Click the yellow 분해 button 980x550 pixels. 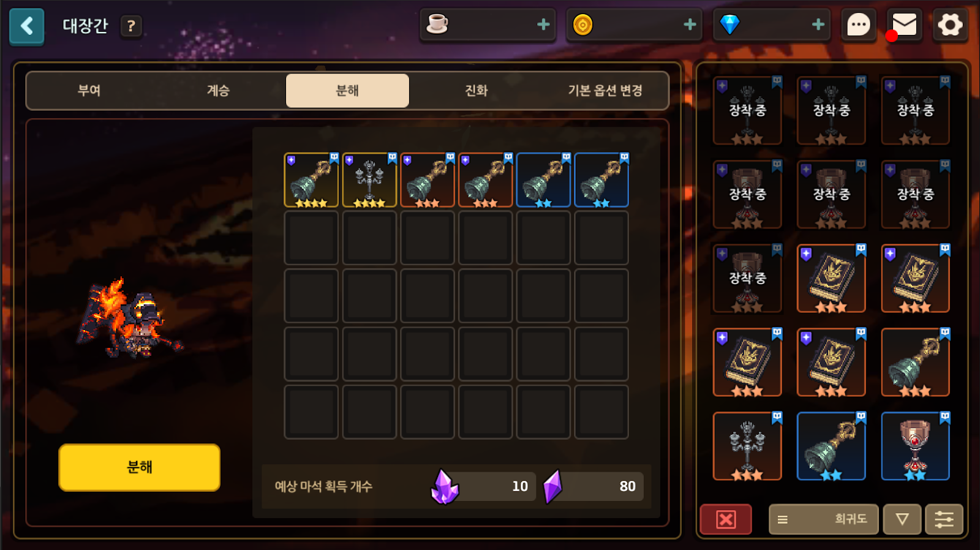point(140,467)
